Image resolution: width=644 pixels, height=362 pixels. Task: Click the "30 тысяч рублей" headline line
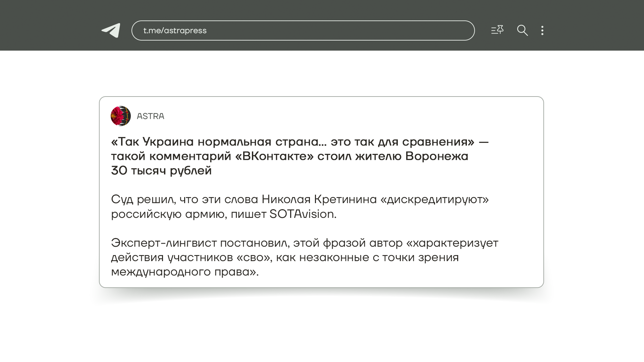(161, 171)
